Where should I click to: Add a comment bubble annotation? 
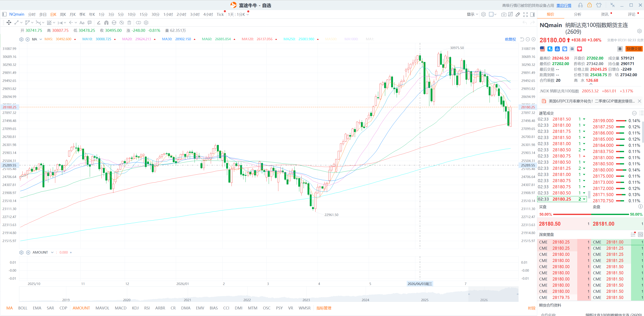[90, 23]
